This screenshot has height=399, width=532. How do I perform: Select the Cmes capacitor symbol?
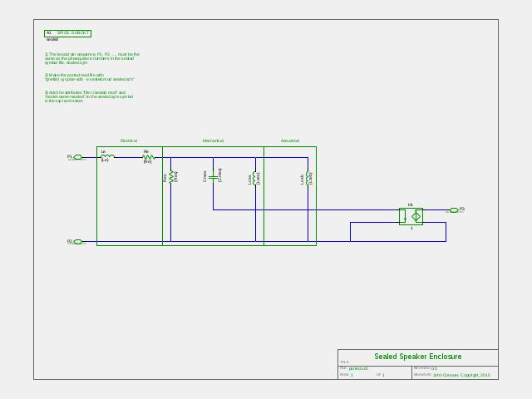(213, 177)
